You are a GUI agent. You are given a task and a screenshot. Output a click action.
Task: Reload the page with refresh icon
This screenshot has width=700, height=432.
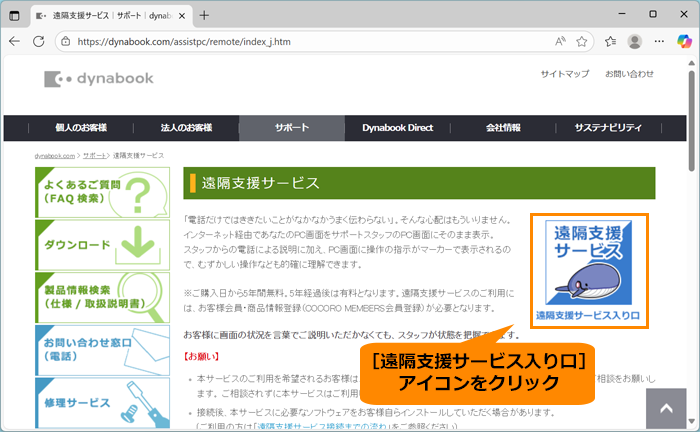pos(39,42)
